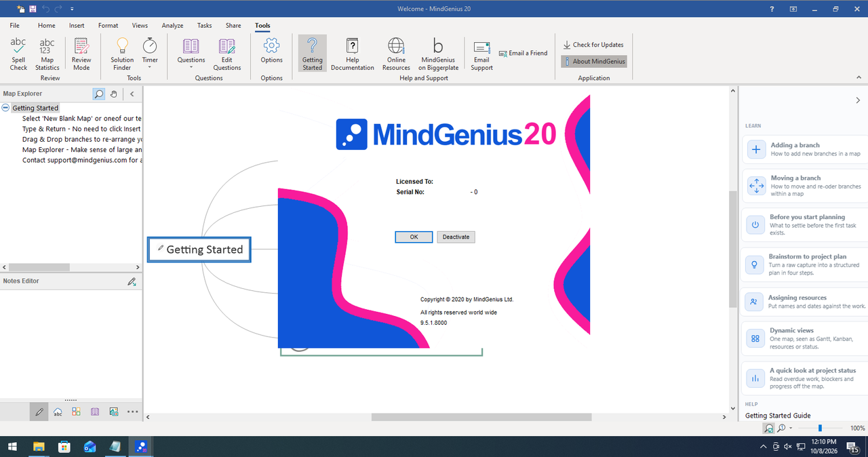Click the About MindGenius ribbon button
The image size is (868, 457).
[593, 61]
